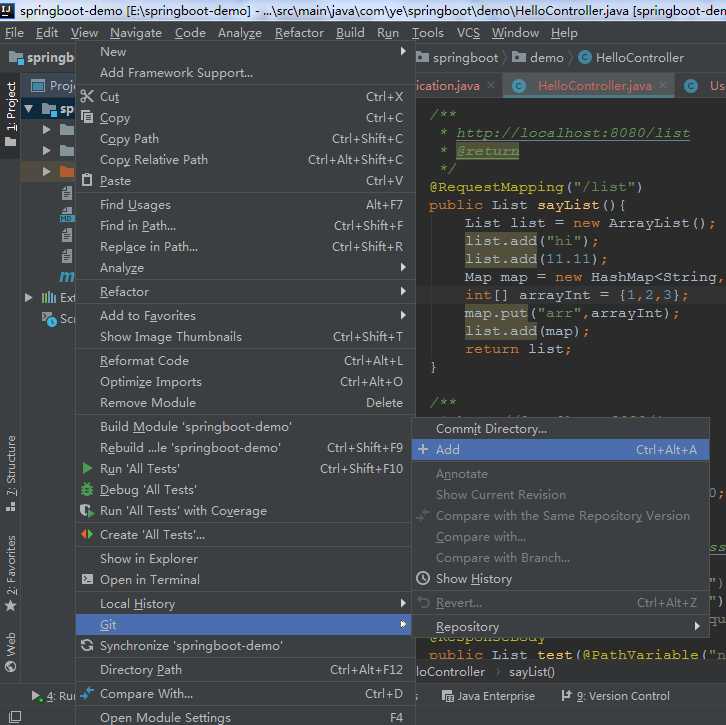Image resolution: width=726 pixels, height=725 pixels.
Task: Open the 7: Structure tool window
Action: point(10,473)
